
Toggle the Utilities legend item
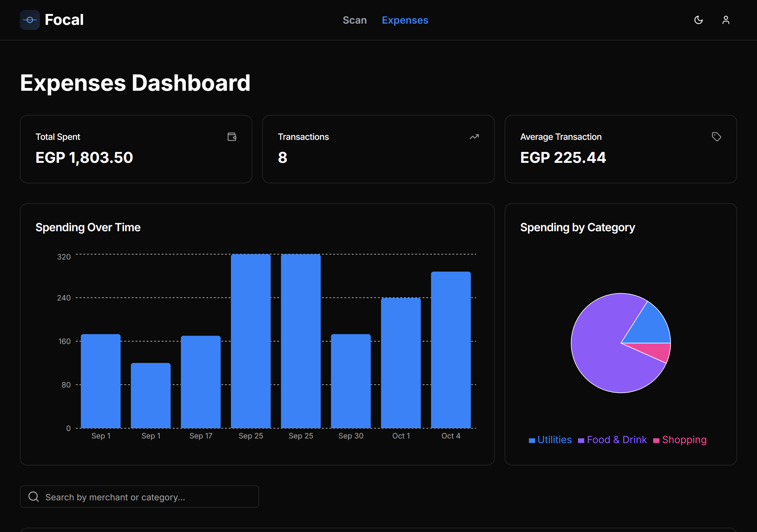(x=550, y=440)
